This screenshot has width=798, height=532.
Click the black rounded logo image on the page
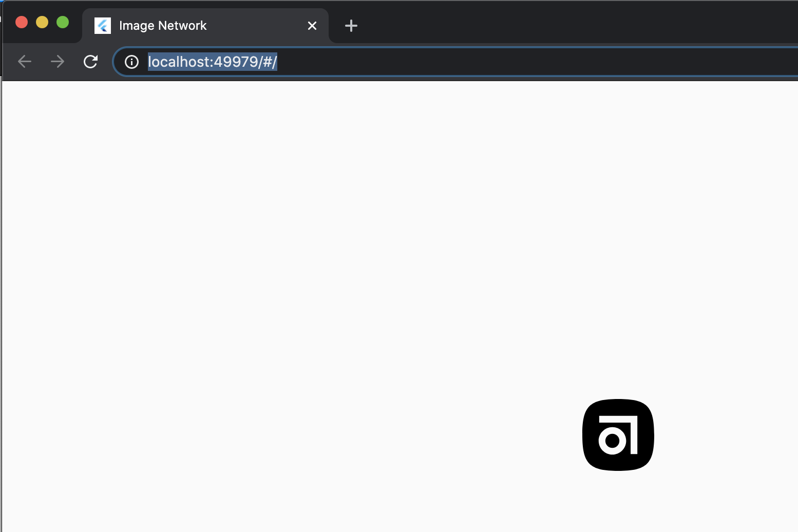(x=618, y=435)
